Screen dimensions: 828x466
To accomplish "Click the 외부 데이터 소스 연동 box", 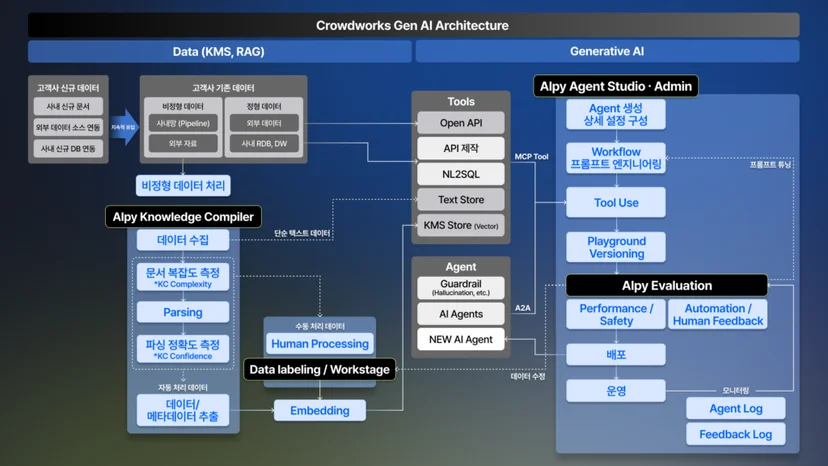I will coord(68,127).
